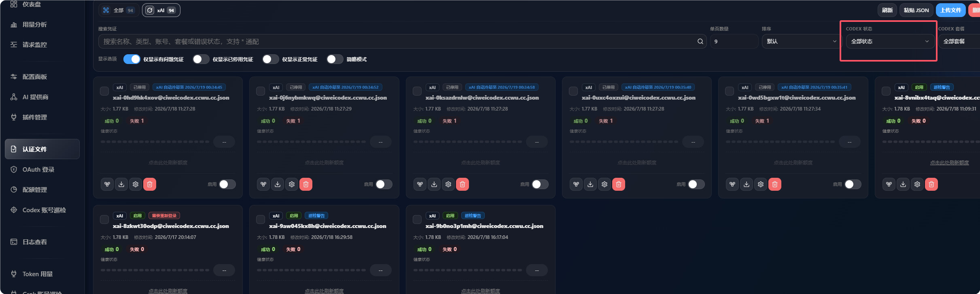The image size is (980, 294).
Task: Delete the xai-0hd9hk4xov credential
Action: 150,184
